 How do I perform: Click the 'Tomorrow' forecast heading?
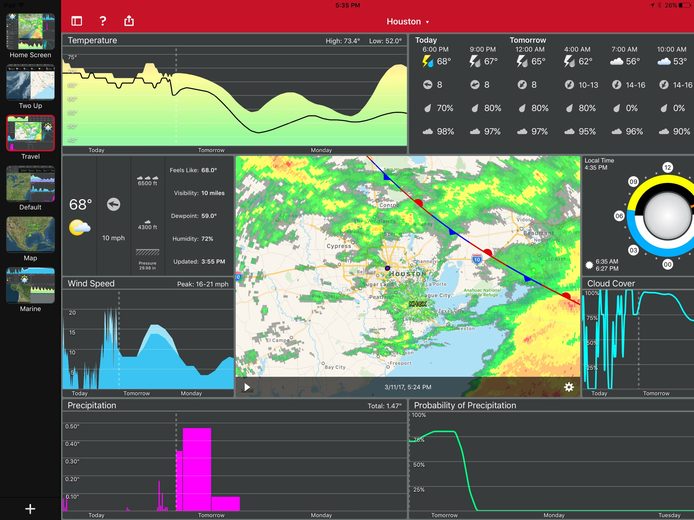tap(528, 40)
